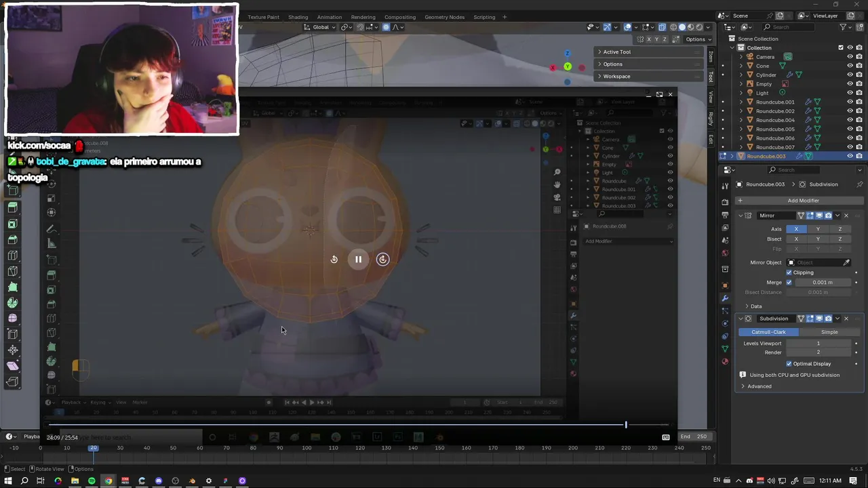Toggle Merge checkbox in Mirror modifier
Viewport: 868px width, 488px height.
pos(789,282)
